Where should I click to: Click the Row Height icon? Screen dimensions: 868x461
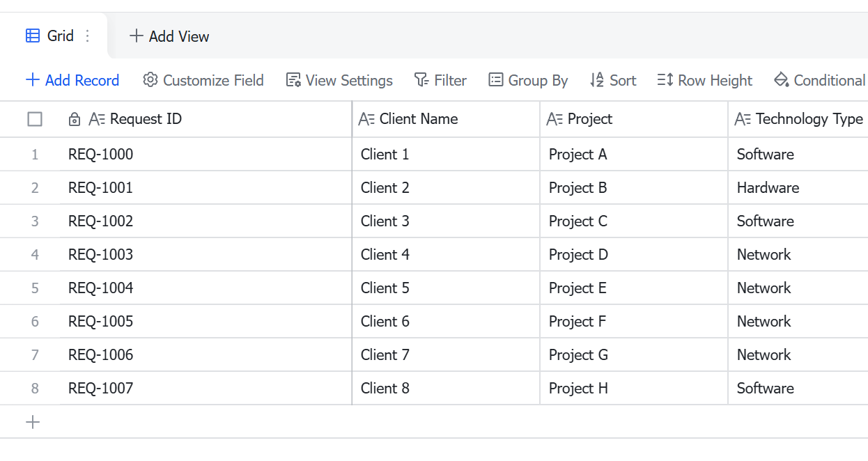(665, 80)
